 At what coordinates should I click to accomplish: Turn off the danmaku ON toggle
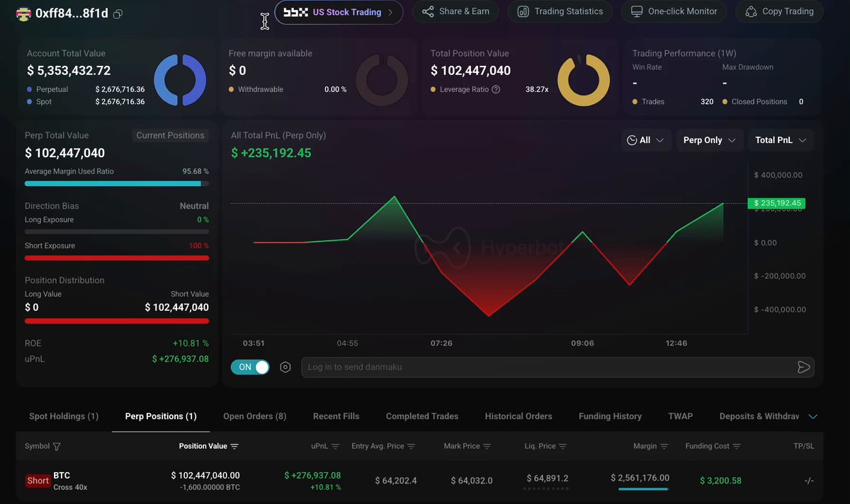[x=250, y=367]
